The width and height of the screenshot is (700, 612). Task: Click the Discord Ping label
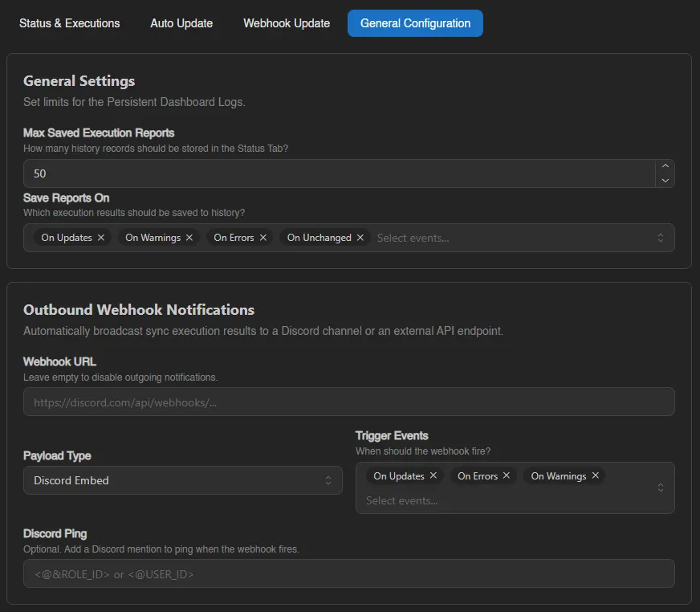[55, 533]
